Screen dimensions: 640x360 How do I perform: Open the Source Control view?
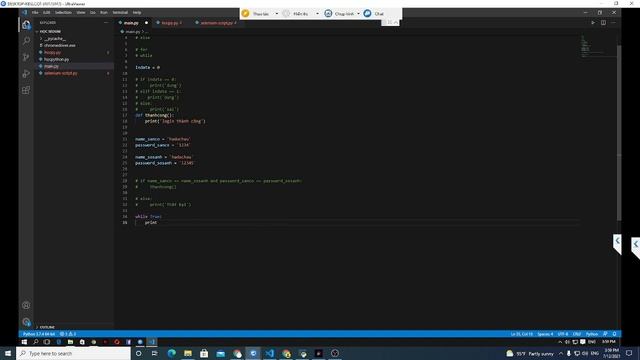26,57
